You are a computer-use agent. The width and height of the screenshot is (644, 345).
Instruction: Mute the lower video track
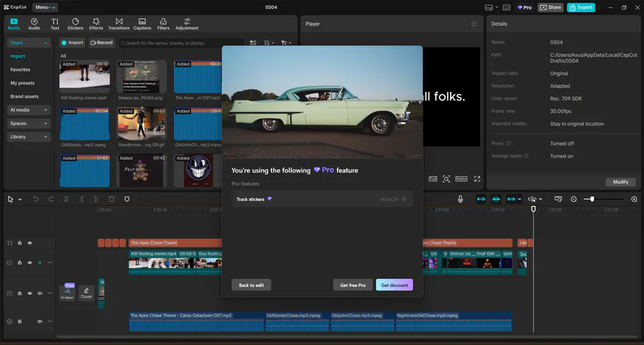coord(40,293)
